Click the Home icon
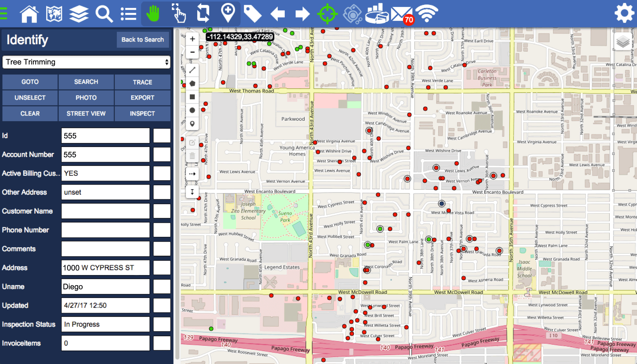 pos(29,14)
